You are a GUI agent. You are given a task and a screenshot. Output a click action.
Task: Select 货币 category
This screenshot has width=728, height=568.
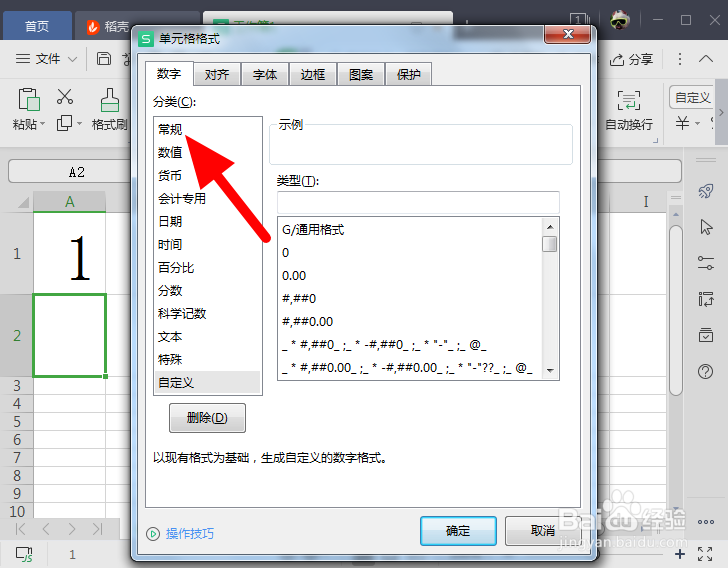tap(207, 176)
